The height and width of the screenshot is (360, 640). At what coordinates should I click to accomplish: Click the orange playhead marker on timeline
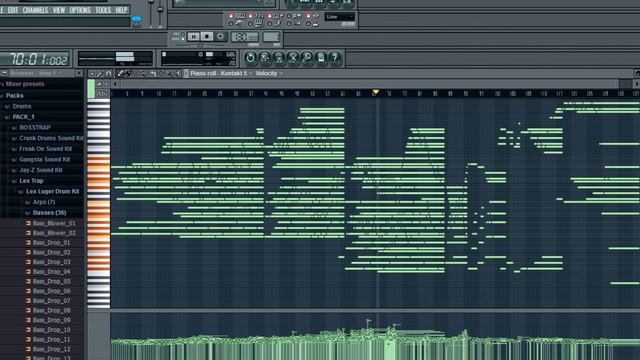[376, 92]
